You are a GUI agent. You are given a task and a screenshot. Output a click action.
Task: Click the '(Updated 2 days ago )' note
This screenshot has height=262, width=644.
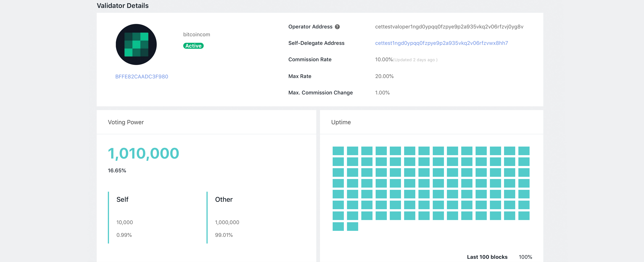tap(415, 60)
